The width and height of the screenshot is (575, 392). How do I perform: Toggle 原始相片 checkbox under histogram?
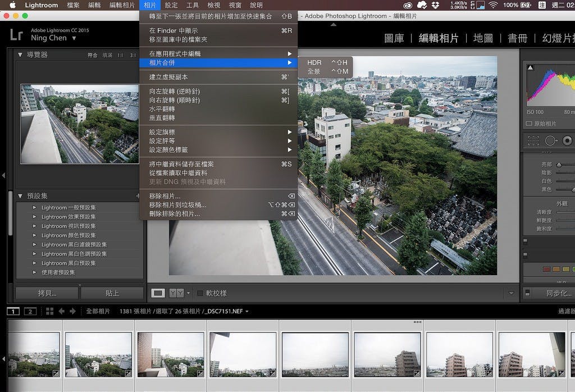(x=529, y=124)
